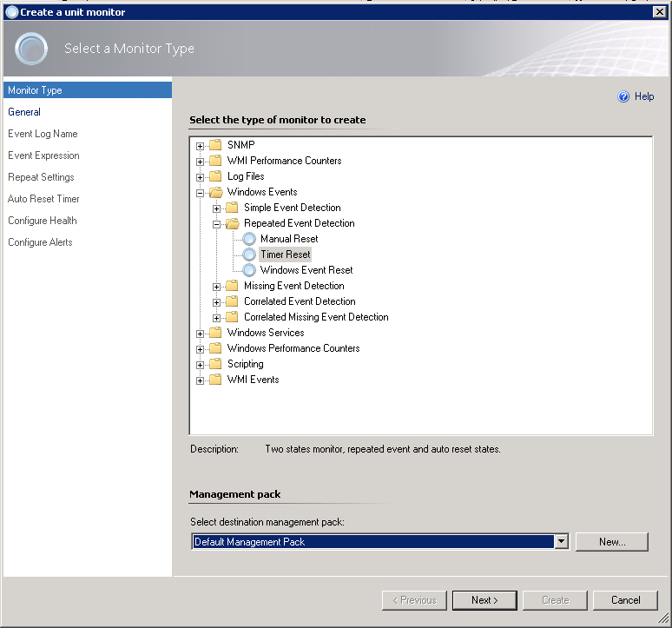Go to the General wizard step
Image resolution: width=672 pixels, height=628 pixels.
[24, 112]
